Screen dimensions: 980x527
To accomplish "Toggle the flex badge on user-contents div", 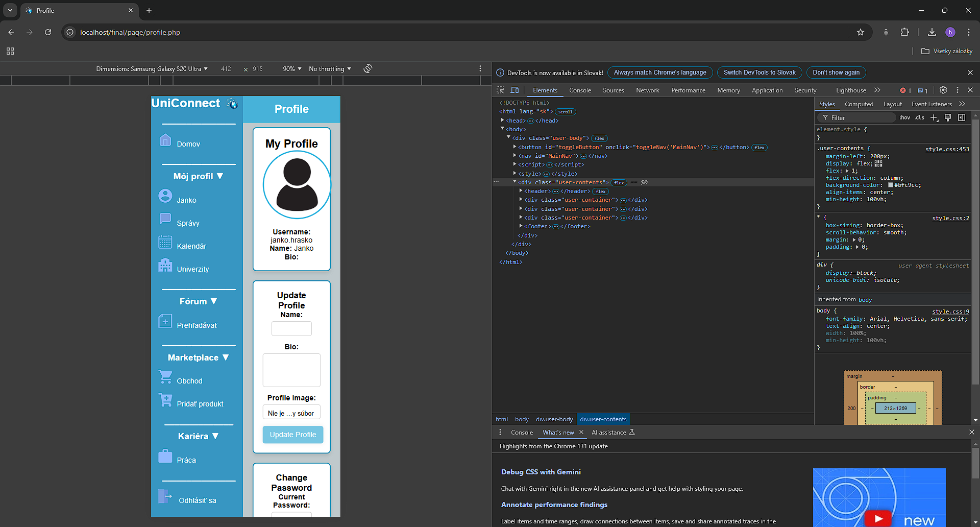I will (619, 183).
